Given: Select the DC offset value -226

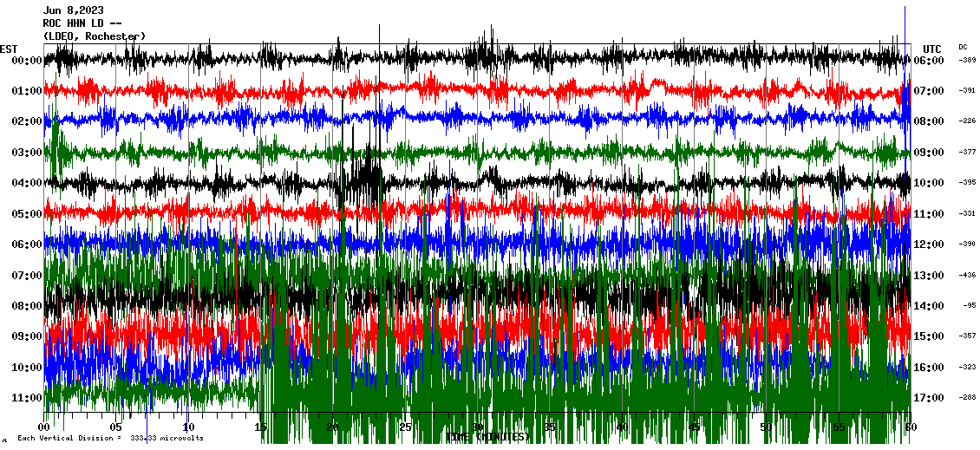Looking at the screenshot, I should (966, 121).
